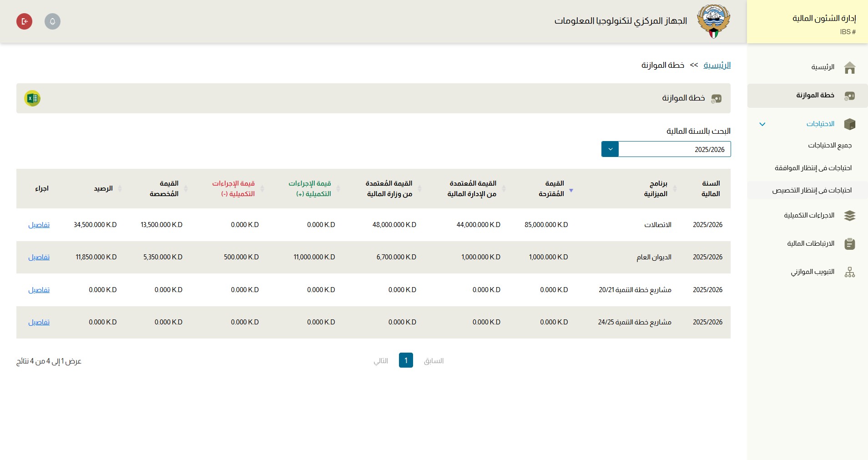
Task: Export the table using the Excel icon
Action: pos(32,98)
